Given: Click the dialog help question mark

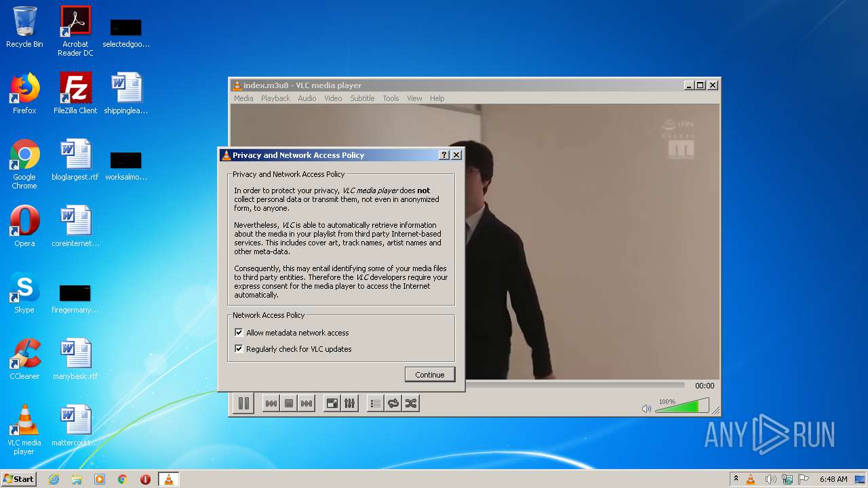Looking at the screenshot, I should point(444,155).
